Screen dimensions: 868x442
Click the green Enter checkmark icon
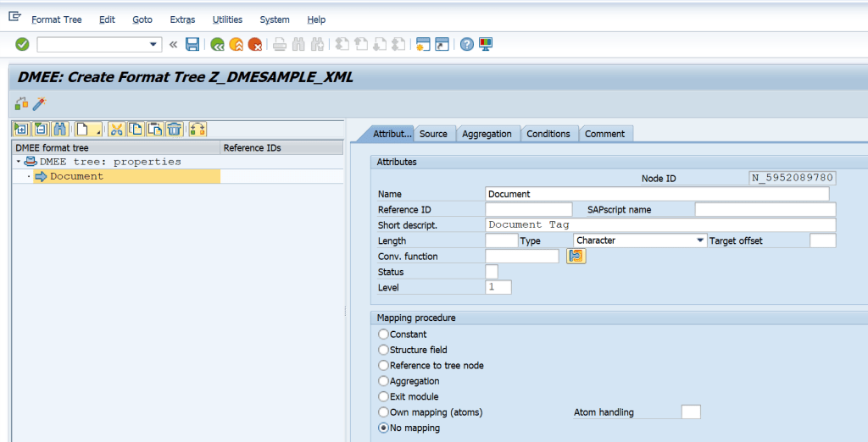[22, 44]
